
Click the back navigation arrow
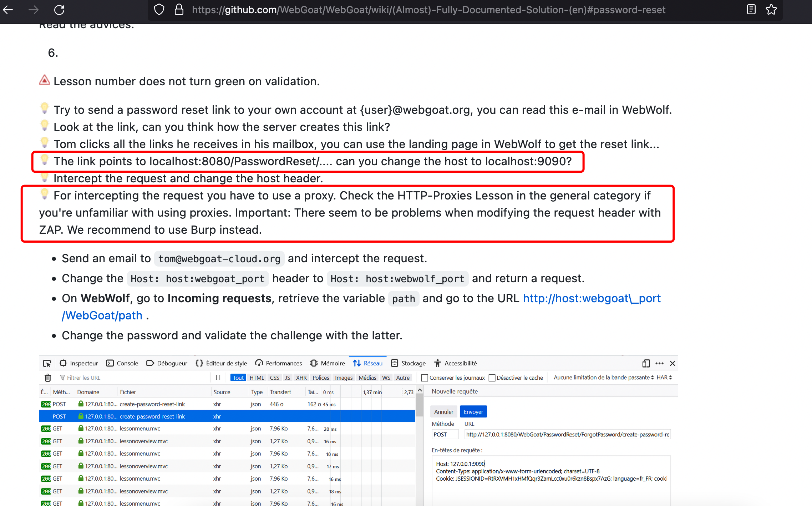click(8, 10)
